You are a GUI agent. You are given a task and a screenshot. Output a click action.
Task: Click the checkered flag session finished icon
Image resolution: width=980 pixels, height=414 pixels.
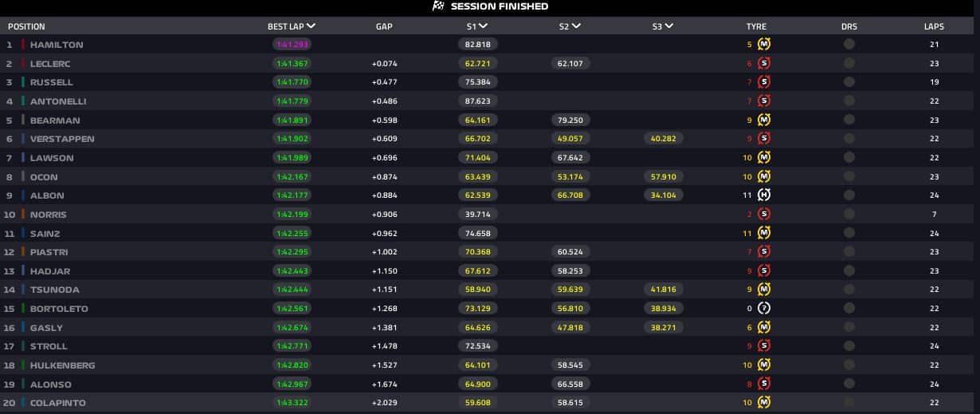pyautogui.click(x=437, y=6)
